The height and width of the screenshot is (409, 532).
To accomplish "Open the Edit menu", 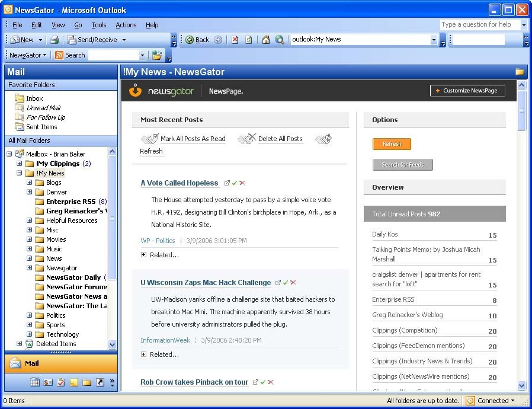I will [37, 25].
